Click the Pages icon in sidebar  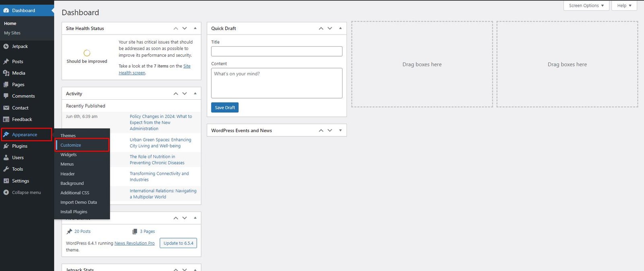click(6, 85)
